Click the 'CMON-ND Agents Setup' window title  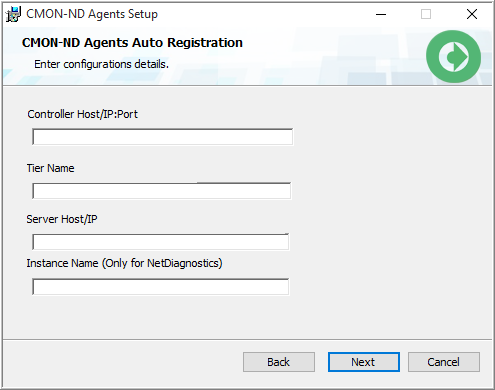pos(92,14)
